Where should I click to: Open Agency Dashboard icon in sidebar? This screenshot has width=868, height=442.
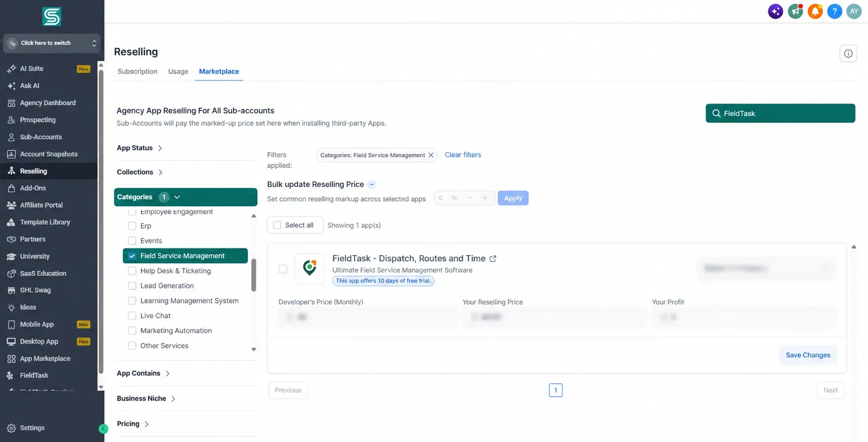[11, 103]
